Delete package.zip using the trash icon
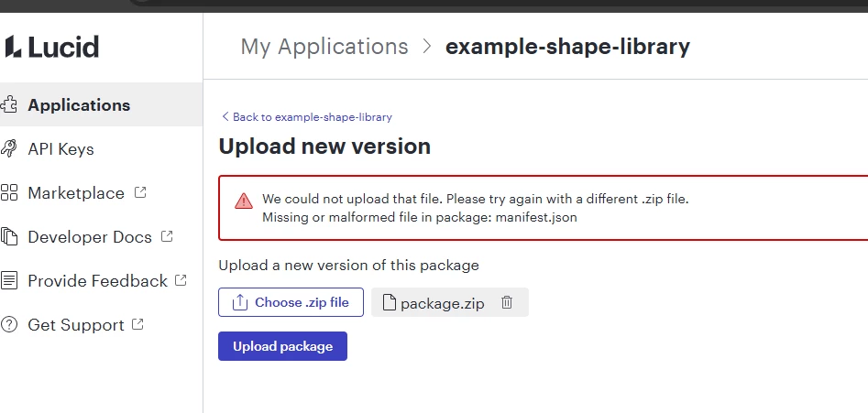This screenshot has width=868, height=413. point(507,302)
